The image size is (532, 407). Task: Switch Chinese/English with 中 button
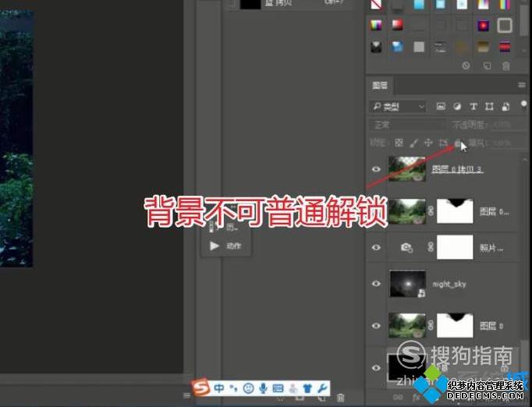(x=219, y=388)
